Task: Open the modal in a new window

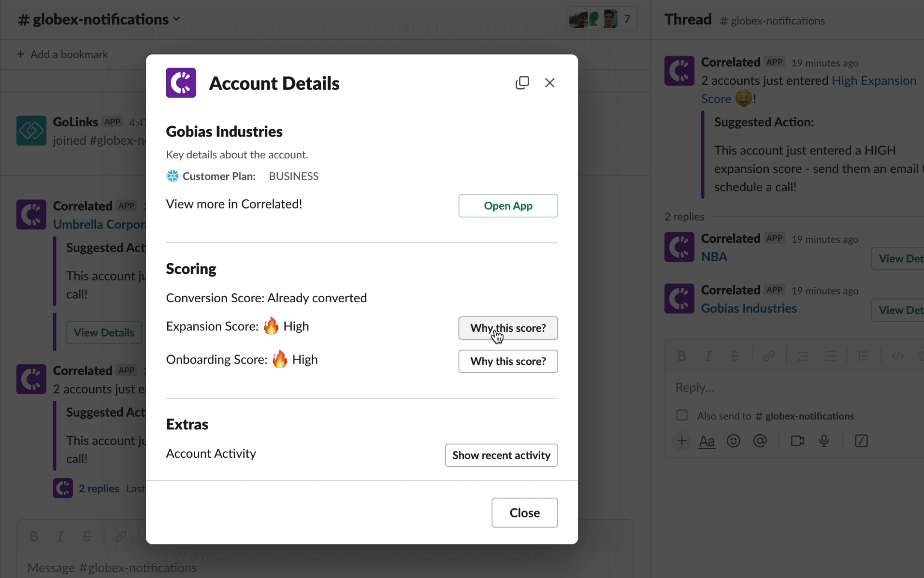Action: pyautogui.click(x=522, y=83)
